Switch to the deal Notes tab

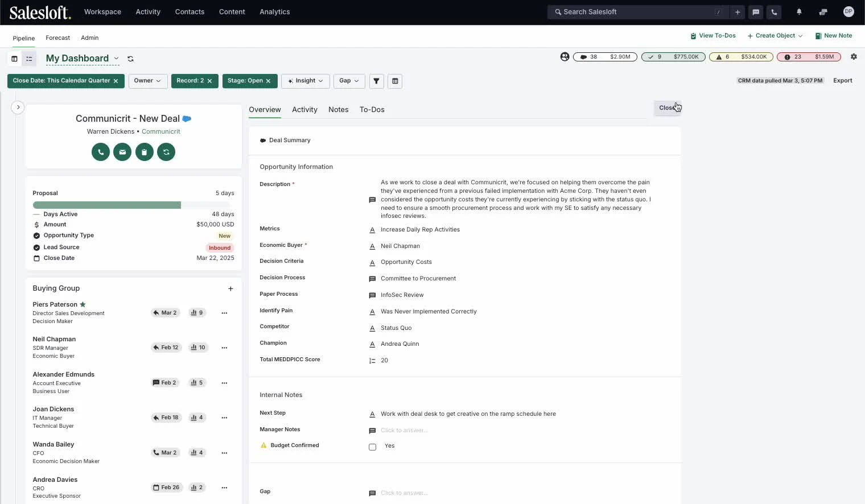point(339,110)
